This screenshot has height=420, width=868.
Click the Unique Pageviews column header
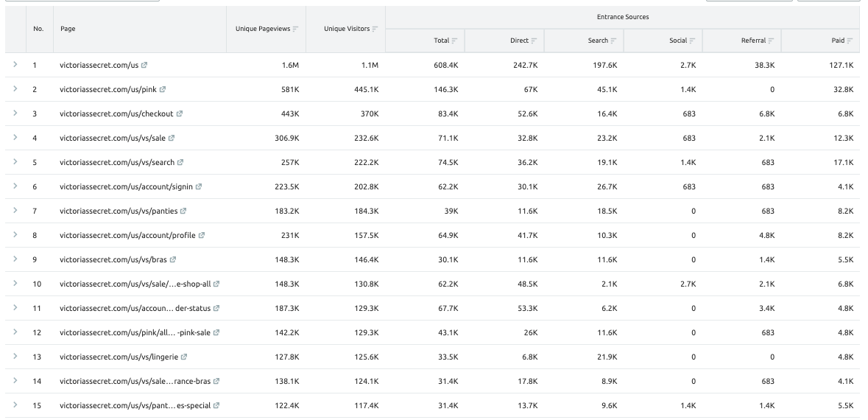[x=263, y=29]
